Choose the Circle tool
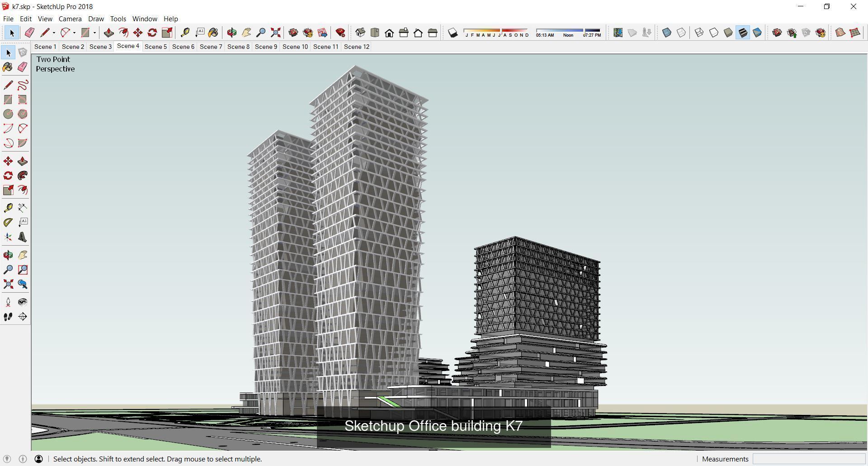 (8, 114)
